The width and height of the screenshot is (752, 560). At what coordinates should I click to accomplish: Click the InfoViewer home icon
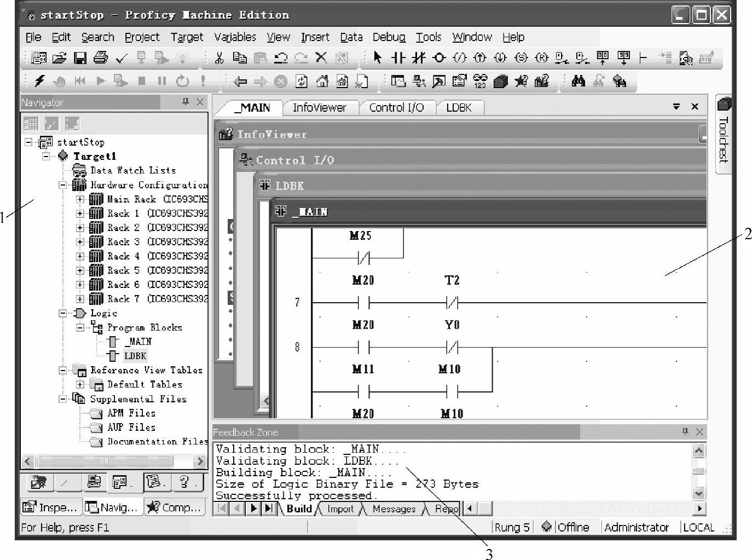coord(322,82)
